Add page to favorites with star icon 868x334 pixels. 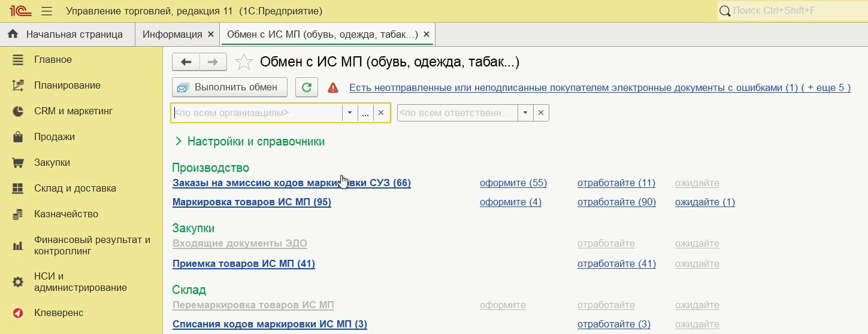[x=244, y=62]
